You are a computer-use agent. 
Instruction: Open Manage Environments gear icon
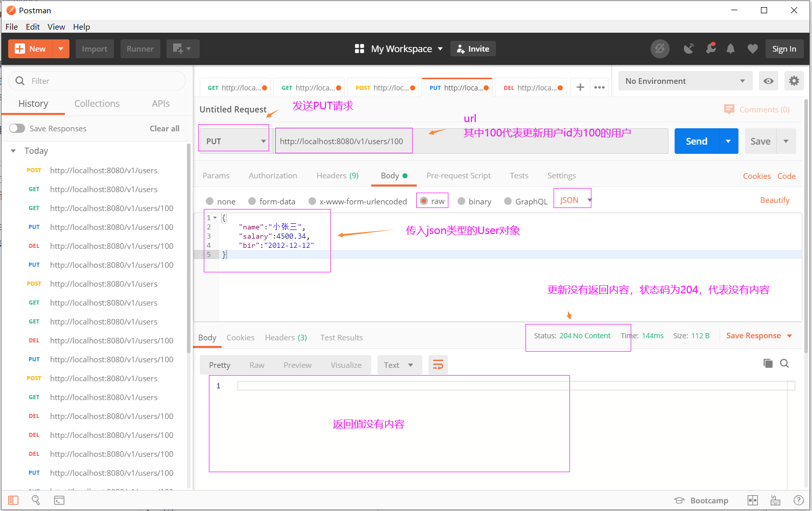pyautogui.click(x=794, y=81)
